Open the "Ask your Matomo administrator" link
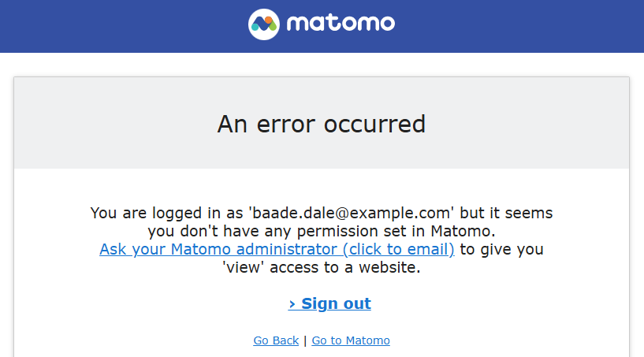Image resolution: width=644 pixels, height=357 pixels. point(219,250)
